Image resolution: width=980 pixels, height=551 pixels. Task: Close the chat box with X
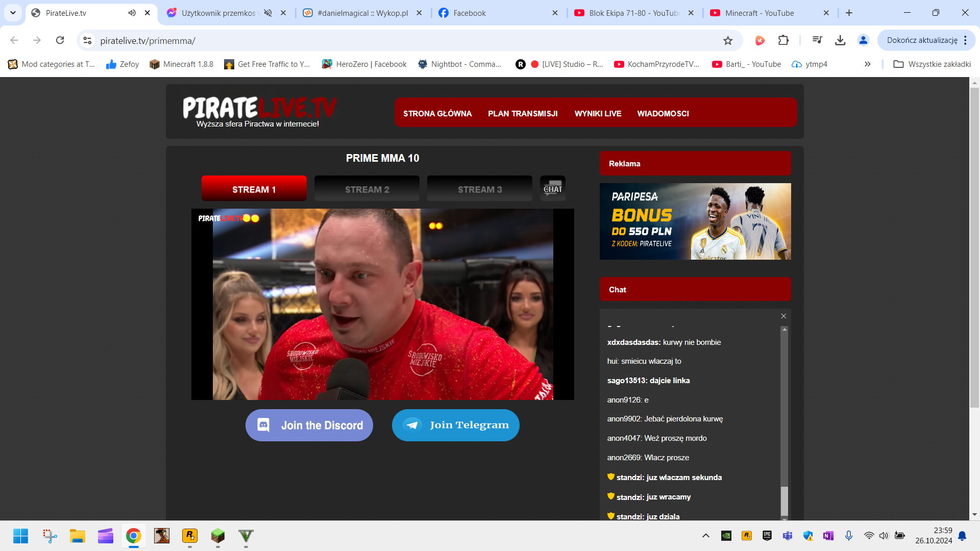[783, 316]
